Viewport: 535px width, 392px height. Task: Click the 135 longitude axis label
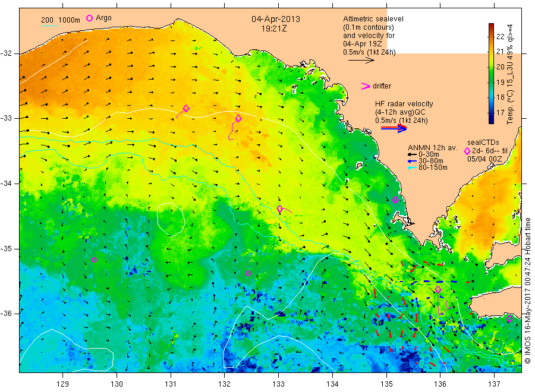(x=386, y=384)
